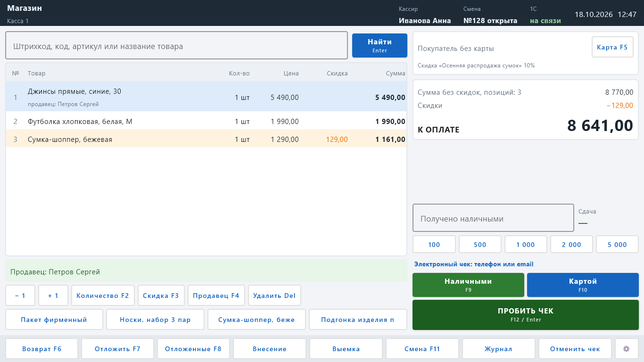The image size is (644, 362).
Task: Tap the 2 000 cash denomination button
Action: pyautogui.click(x=571, y=245)
